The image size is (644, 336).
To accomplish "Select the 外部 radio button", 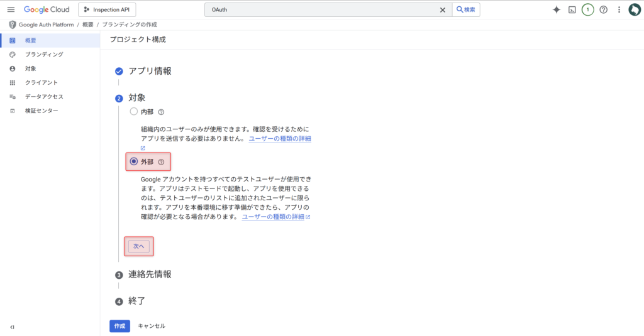I will pyautogui.click(x=133, y=161).
